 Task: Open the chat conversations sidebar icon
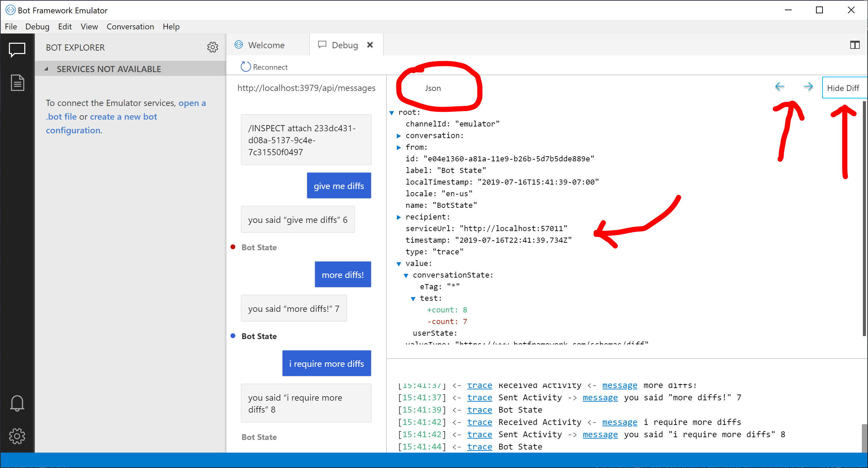point(17,50)
